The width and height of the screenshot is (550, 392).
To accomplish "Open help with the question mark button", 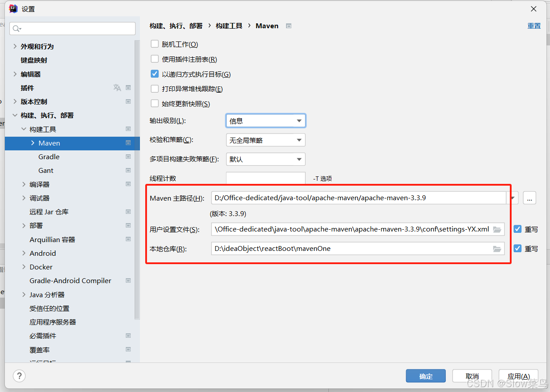I will tap(19, 376).
